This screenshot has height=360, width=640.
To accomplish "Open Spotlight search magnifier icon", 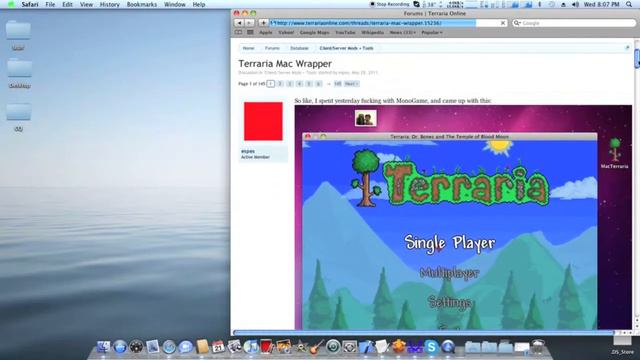I will (629, 4).
